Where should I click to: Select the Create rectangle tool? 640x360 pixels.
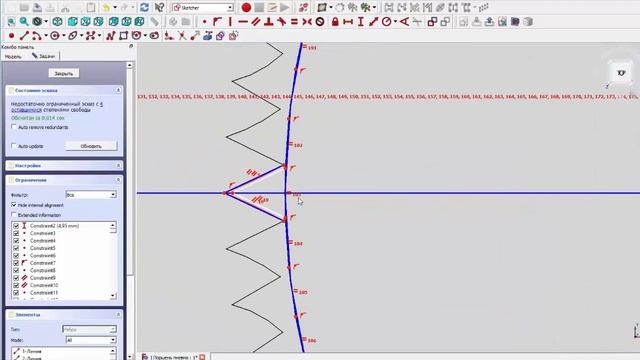click(123, 36)
